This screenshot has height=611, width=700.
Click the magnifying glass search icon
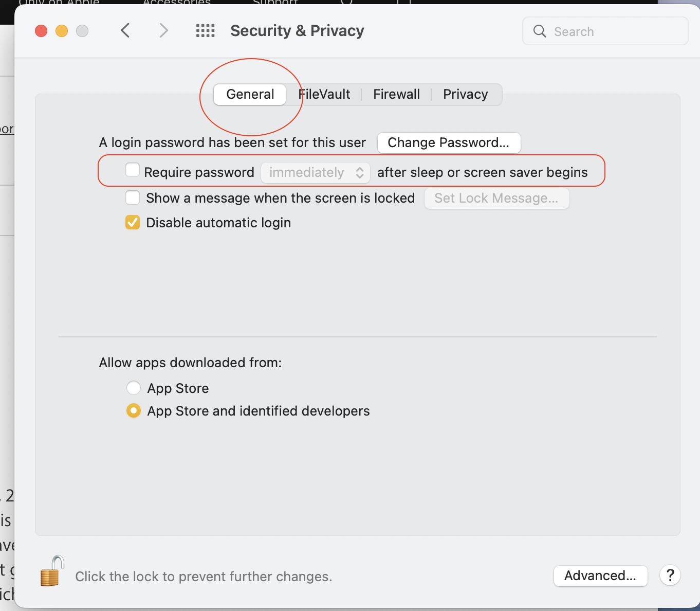click(x=540, y=31)
